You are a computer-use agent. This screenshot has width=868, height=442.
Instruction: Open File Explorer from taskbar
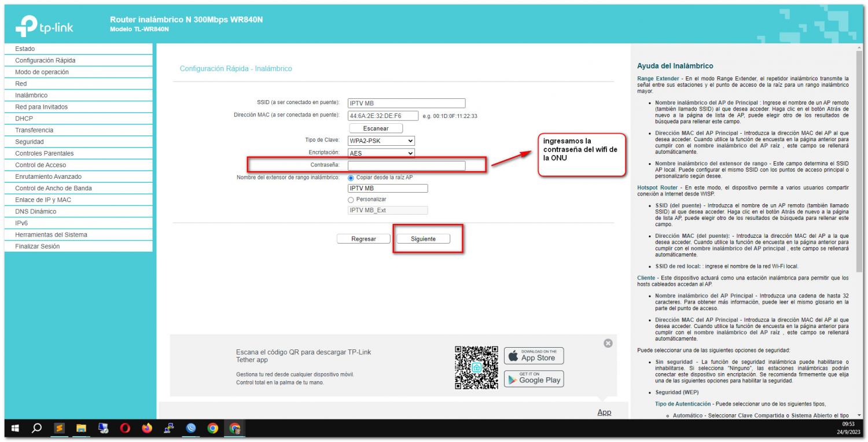(x=81, y=429)
